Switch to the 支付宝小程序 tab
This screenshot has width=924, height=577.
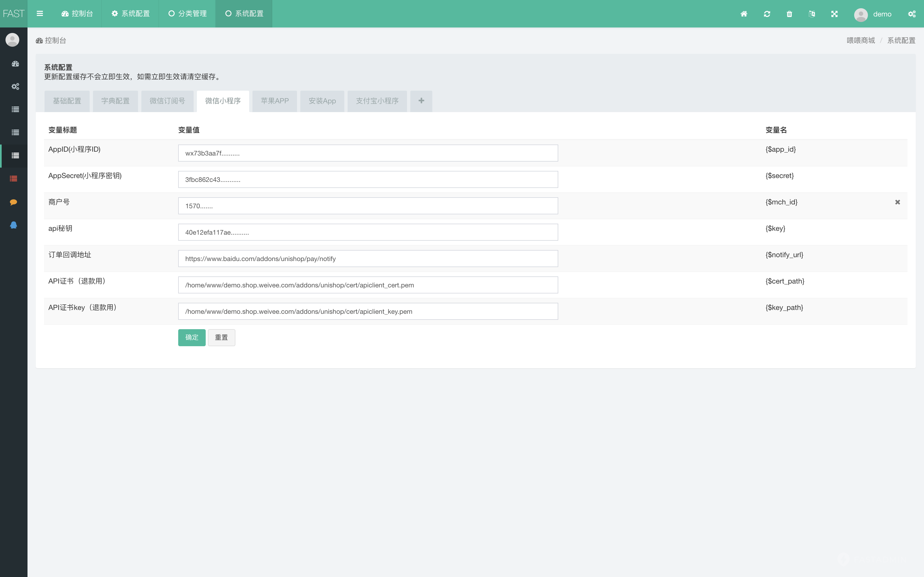point(377,101)
